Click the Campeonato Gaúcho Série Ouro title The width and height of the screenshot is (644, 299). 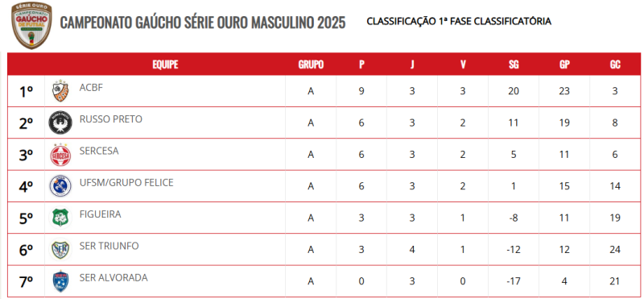[x=203, y=23]
